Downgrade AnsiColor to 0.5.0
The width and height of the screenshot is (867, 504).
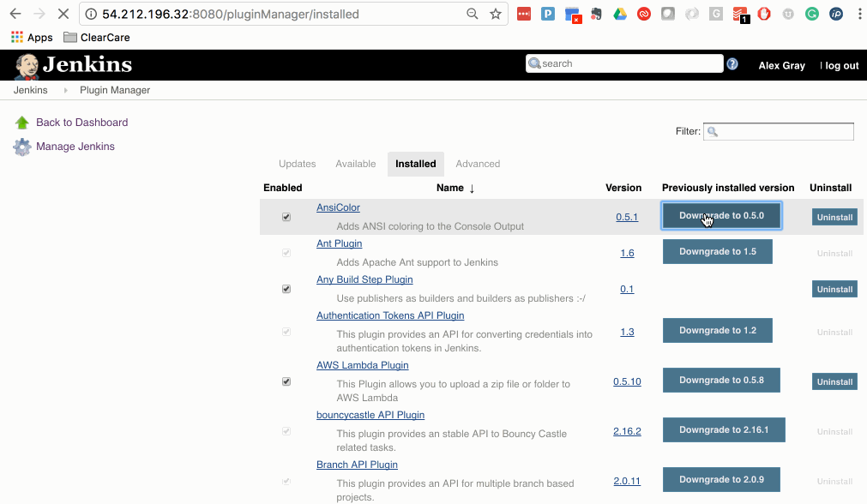pyautogui.click(x=721, y=215)
